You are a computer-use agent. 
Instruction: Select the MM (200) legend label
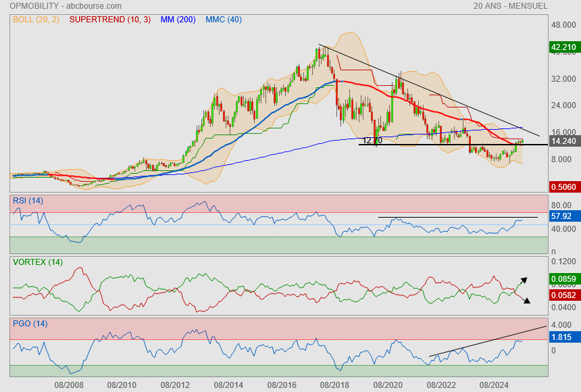[x=178, y=20]
